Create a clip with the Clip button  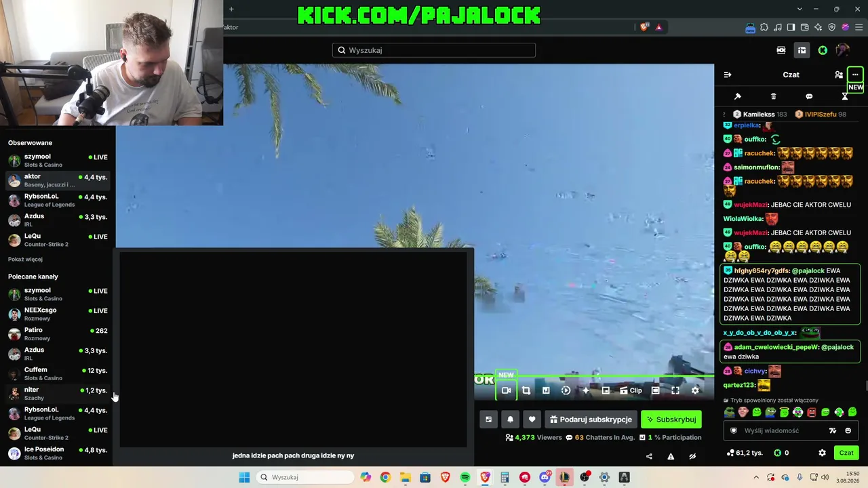pyautogui.click(x=631, y=390)
